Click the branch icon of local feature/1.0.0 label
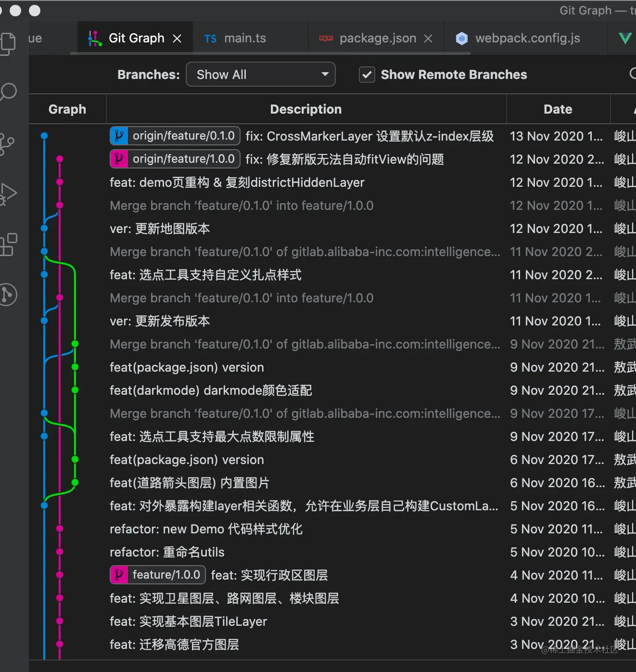Screen dimensions: 636x672 119,575
